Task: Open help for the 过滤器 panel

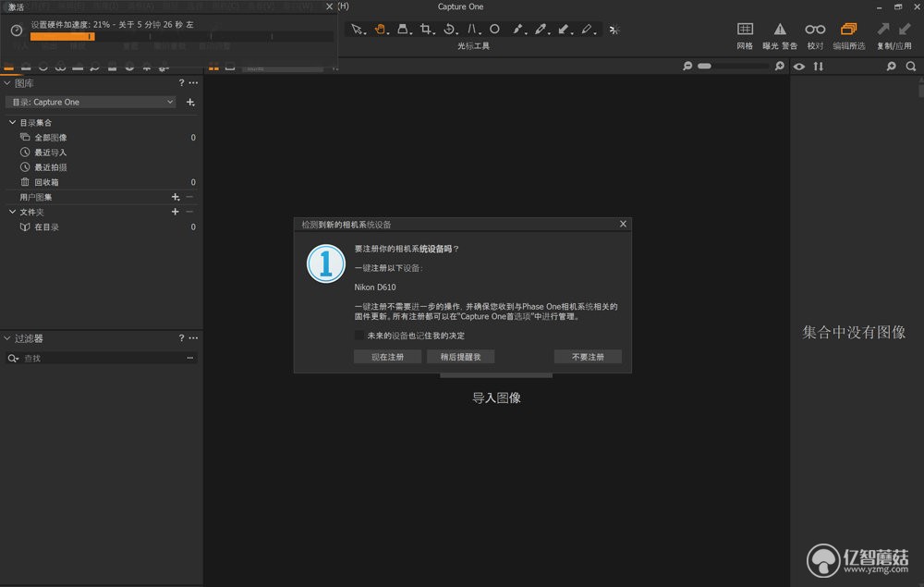Action: click(x=181, y=338)
